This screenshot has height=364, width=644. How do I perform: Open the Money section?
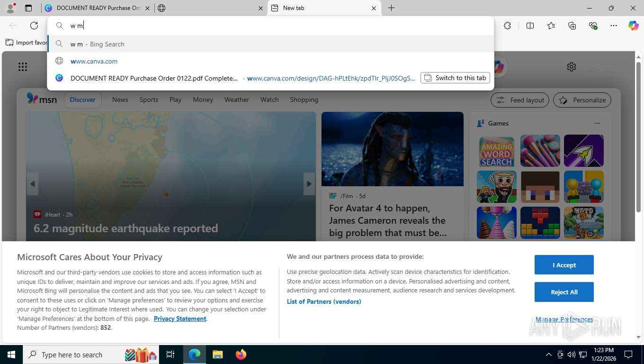pyautogui.click(x=203, y=100)
